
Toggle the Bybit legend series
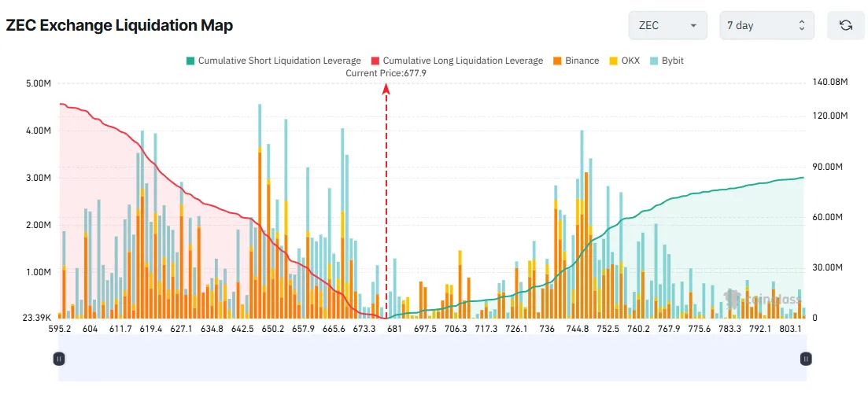tap(666, 61)
